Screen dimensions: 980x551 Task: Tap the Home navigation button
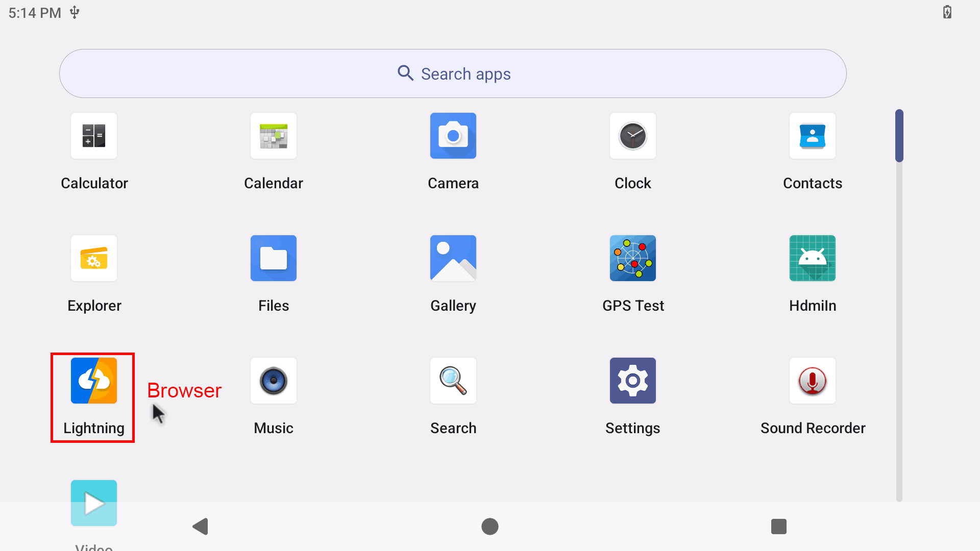pyautogui.click(x=489, y=527)
